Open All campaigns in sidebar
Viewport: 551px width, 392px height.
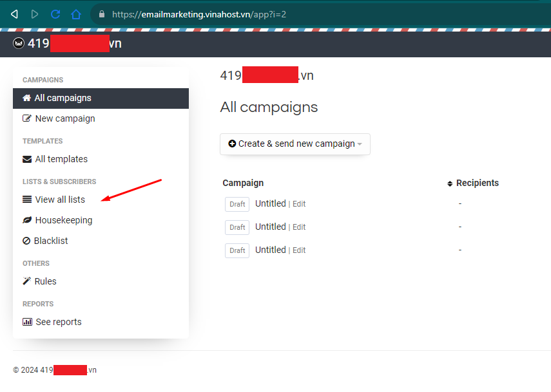coord(63,98)
